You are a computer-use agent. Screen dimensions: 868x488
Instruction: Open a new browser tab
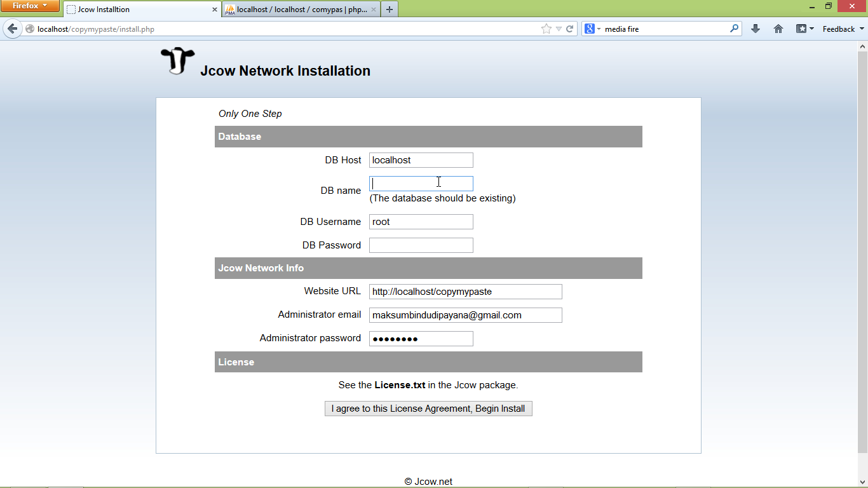point(390,10)
